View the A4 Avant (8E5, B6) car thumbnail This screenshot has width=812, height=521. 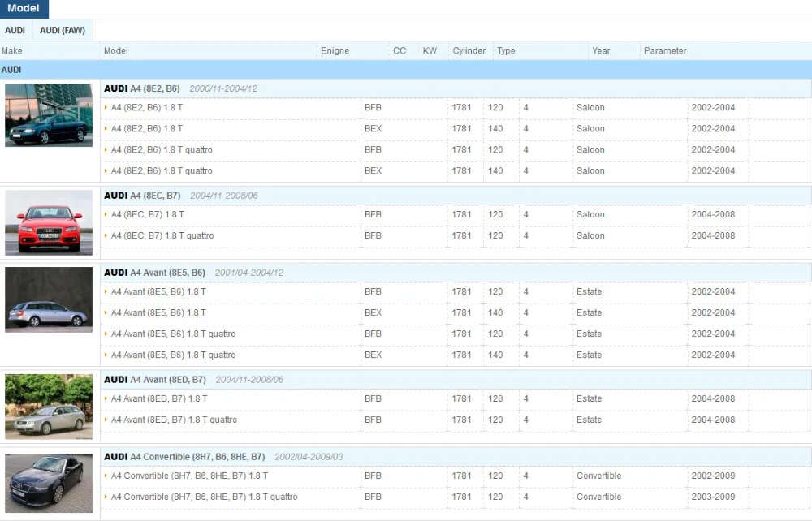pyautogui.click(x=49, y=299)
